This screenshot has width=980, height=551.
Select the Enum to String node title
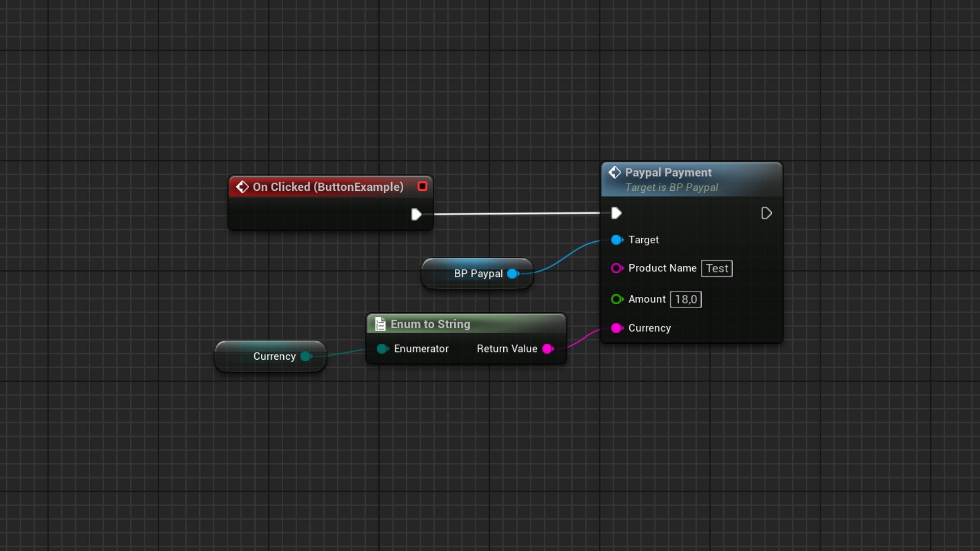coord(430,324)
